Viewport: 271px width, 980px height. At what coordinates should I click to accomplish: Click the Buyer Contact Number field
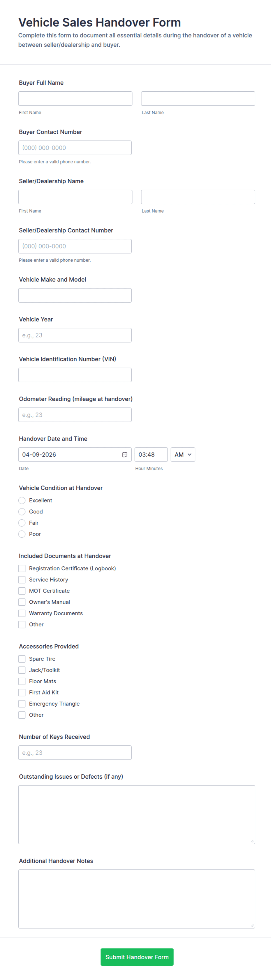coord(75,148)
